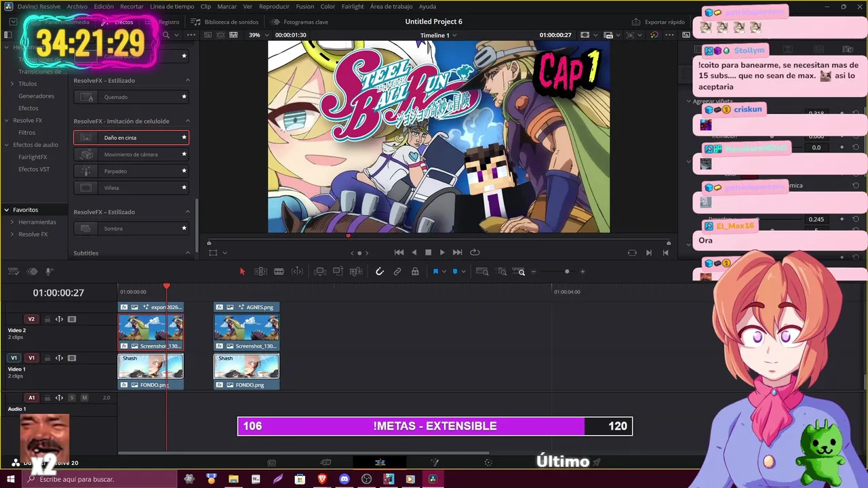Toggle auto track selector on Video 2
The image size is (868, 488).
pyautogui.click(x=59, y=319)
